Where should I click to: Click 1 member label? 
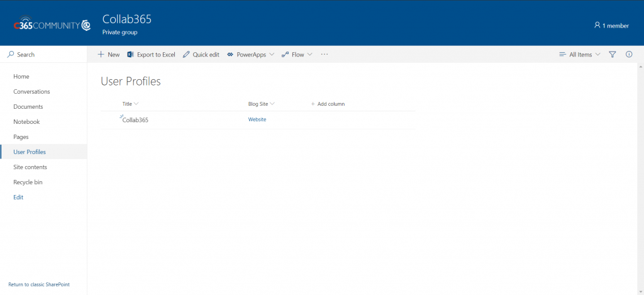coord(616,25)
